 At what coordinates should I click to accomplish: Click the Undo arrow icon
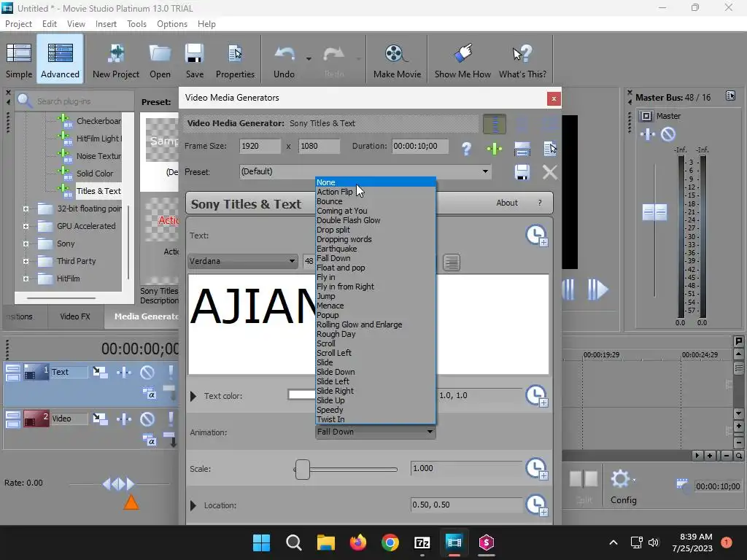[x=285, y=55]
